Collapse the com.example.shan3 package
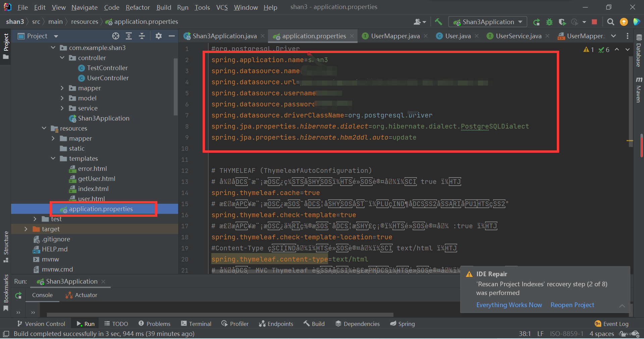The height and width of the screenshot is (339, 644). point(53,48)
